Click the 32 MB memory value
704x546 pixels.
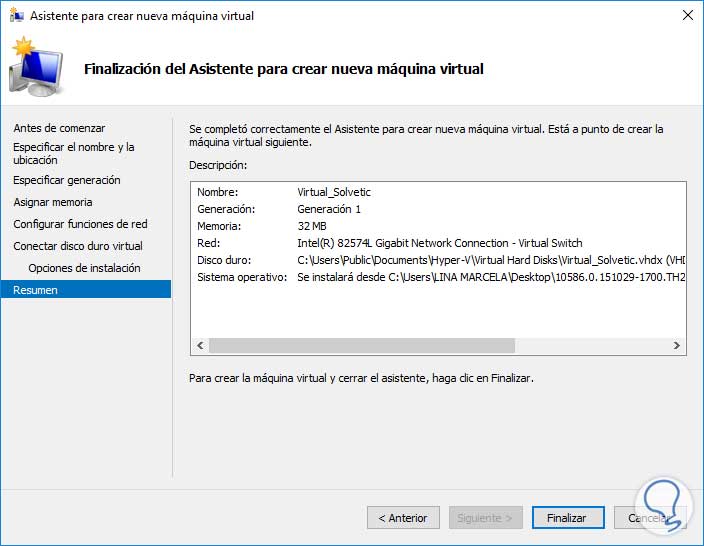[312, 226]
